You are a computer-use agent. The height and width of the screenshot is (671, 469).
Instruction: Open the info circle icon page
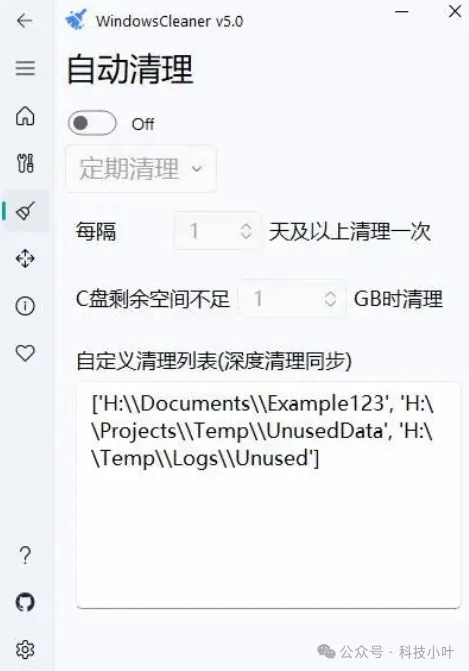click(x=25, y=306)
